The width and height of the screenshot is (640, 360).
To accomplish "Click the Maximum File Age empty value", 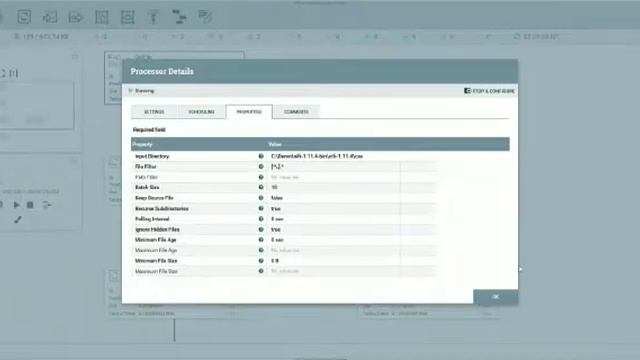I will coord(285,250).
